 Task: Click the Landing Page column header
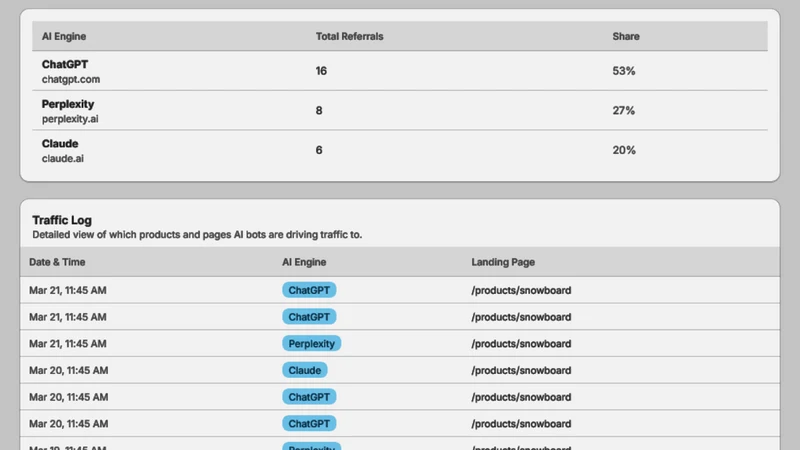[x=503, y=262]
